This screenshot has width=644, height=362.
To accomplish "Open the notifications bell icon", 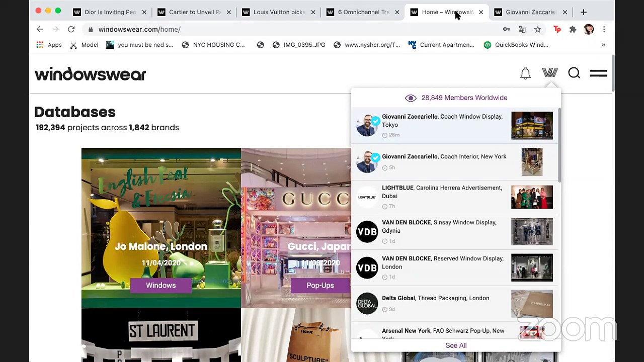I will coord(525,73).
